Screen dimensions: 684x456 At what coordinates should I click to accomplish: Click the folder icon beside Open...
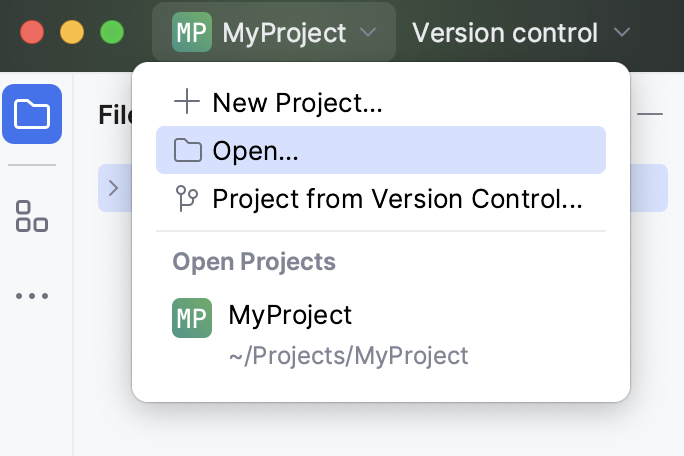tap(187, 150)
